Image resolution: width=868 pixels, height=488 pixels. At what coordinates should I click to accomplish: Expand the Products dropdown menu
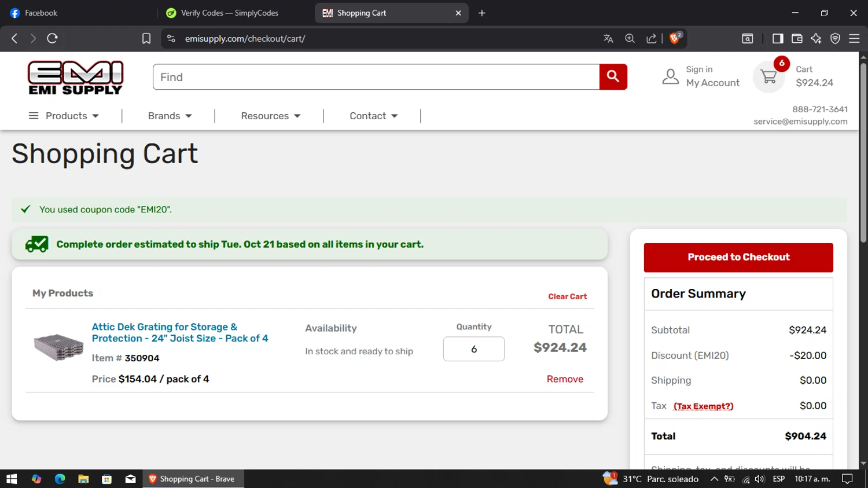pyautogui.click(x=64, y=116)
